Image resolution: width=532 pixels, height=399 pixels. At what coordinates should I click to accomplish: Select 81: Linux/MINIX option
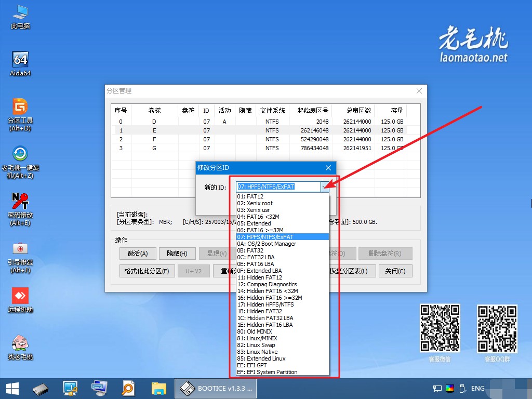point(283,338)
